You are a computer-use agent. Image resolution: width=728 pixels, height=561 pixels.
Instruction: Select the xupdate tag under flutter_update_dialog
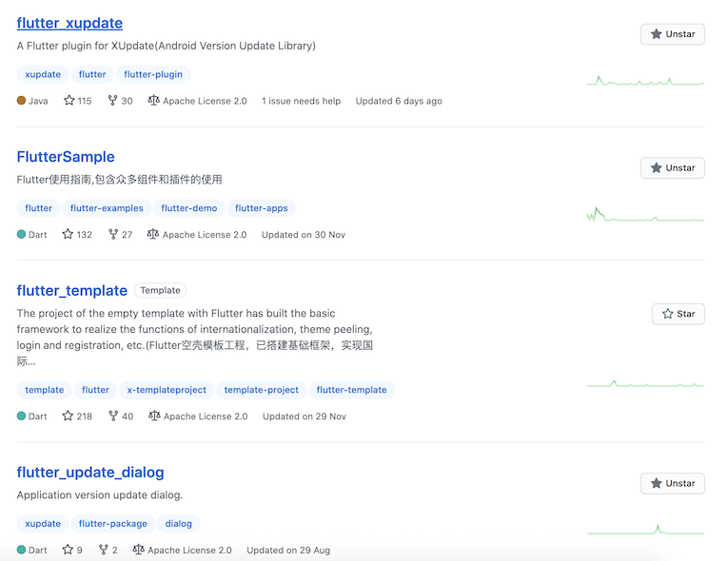pos(43,523)
